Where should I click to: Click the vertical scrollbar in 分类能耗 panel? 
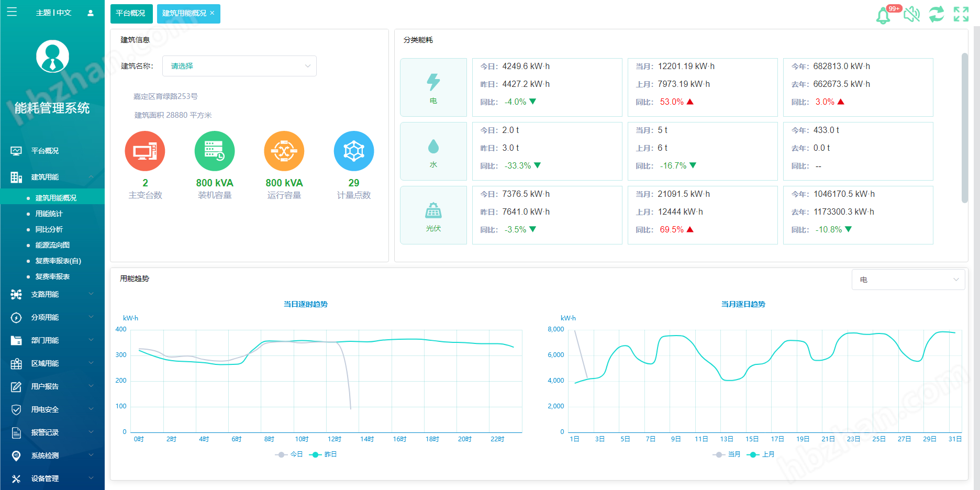point(964,128)
